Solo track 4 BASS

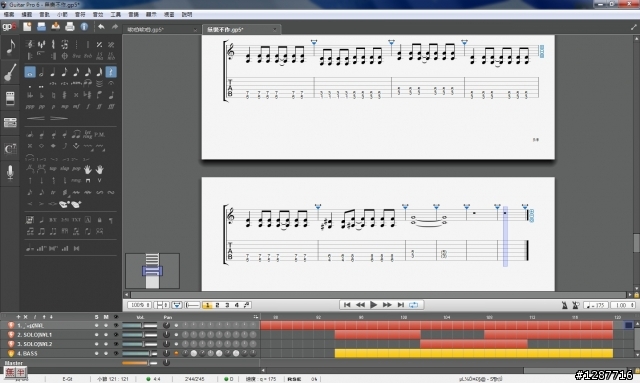tap(96, 354)
